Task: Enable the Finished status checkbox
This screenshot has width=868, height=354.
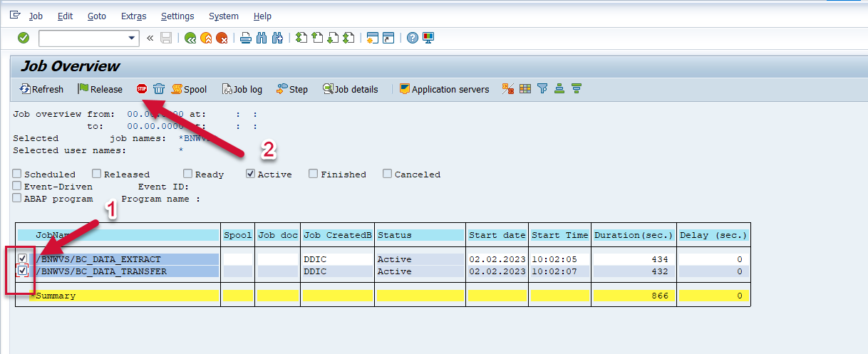Action: (x=313, y=174)
